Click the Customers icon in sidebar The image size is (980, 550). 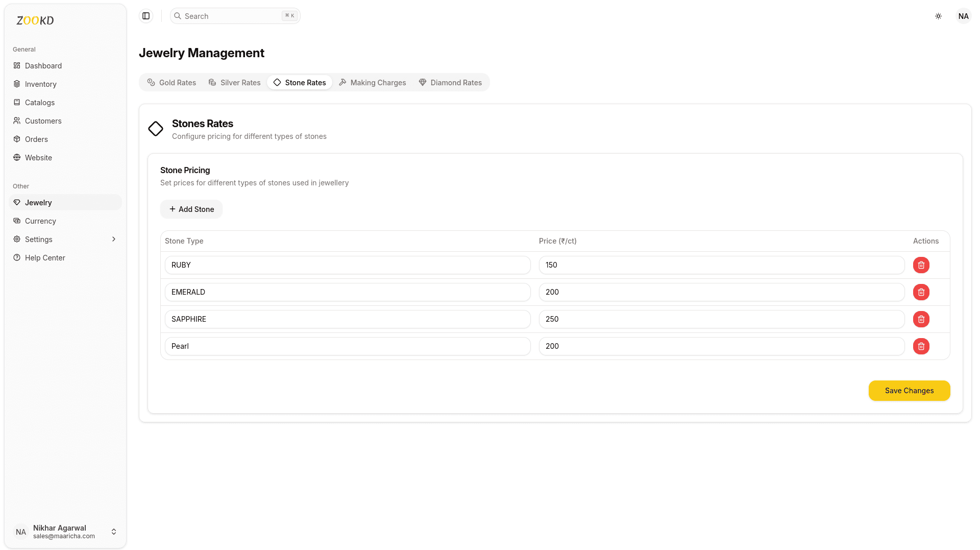tap(17, 121)
